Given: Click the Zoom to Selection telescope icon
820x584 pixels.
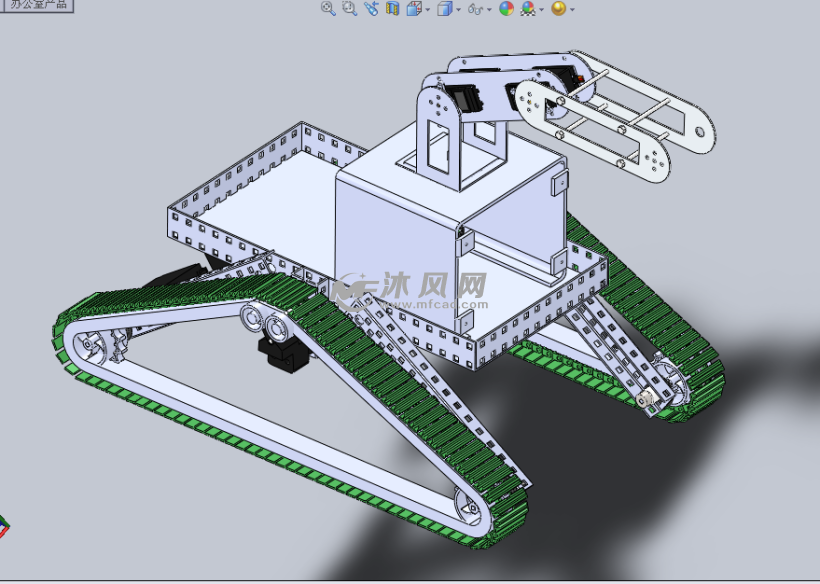Looking at the screenshot, I should tap(371, 10).
